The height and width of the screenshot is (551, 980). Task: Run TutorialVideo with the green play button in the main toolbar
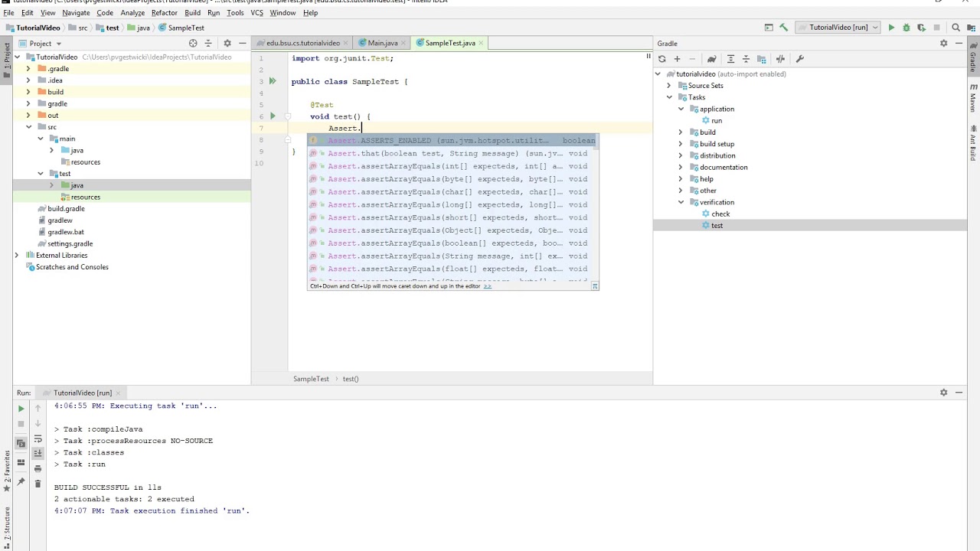(891, 28)
